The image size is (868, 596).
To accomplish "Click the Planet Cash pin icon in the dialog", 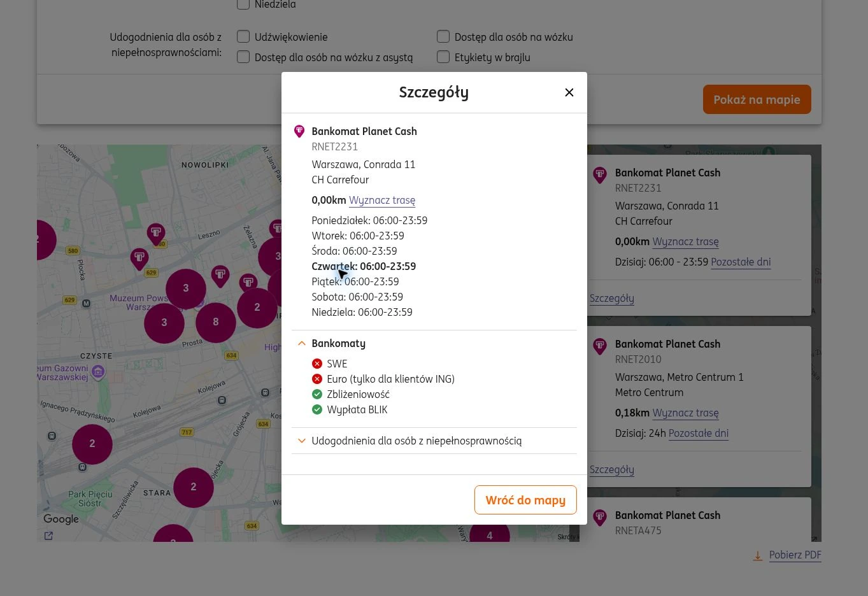I will pos(299,131).
